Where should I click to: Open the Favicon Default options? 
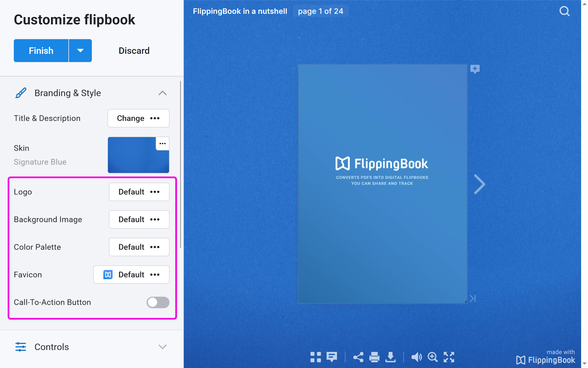tap(132, 275)
